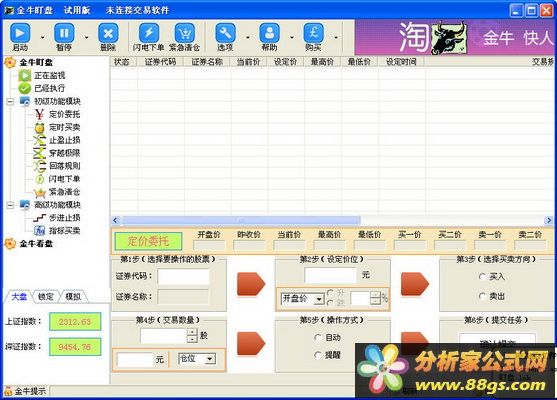Select the 提醒 remind radio button
This screenshot has height=400, width=557.
318,355
